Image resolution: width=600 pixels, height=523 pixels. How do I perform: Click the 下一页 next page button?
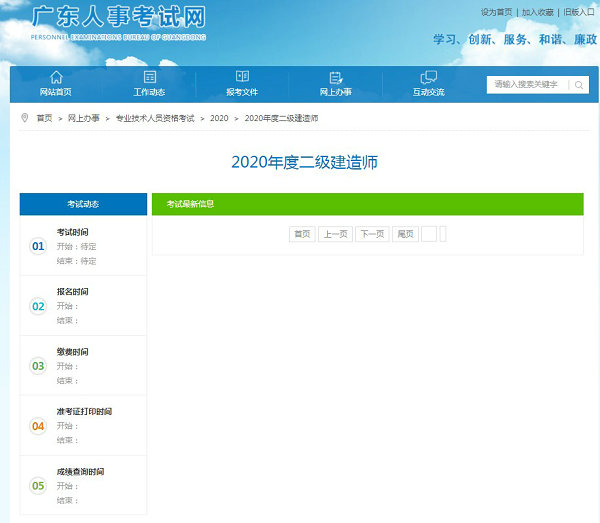point(371,234)
